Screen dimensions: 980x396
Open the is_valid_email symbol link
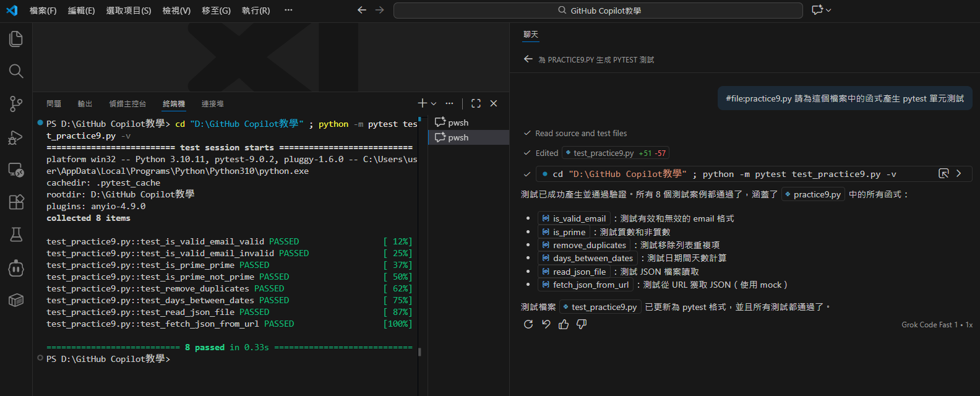pyautogui.click(x=578, y=218)
